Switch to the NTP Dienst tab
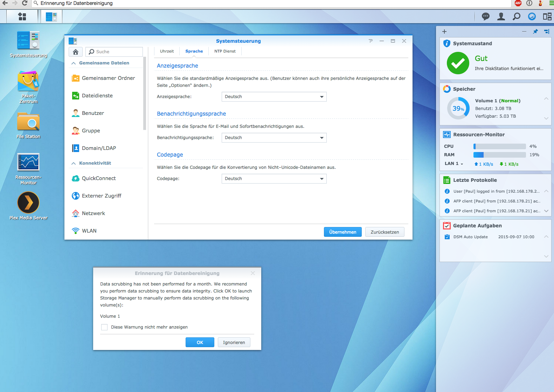 225,51
